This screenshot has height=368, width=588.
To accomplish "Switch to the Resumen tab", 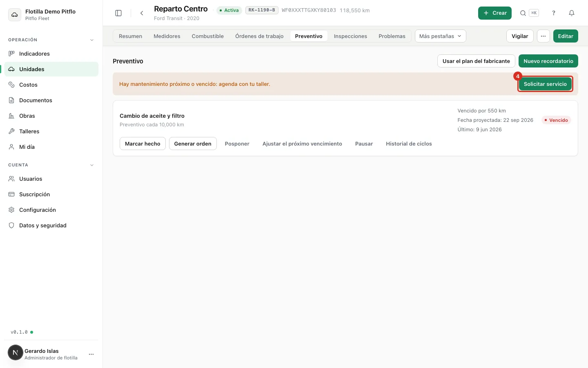I will (130, 36).
